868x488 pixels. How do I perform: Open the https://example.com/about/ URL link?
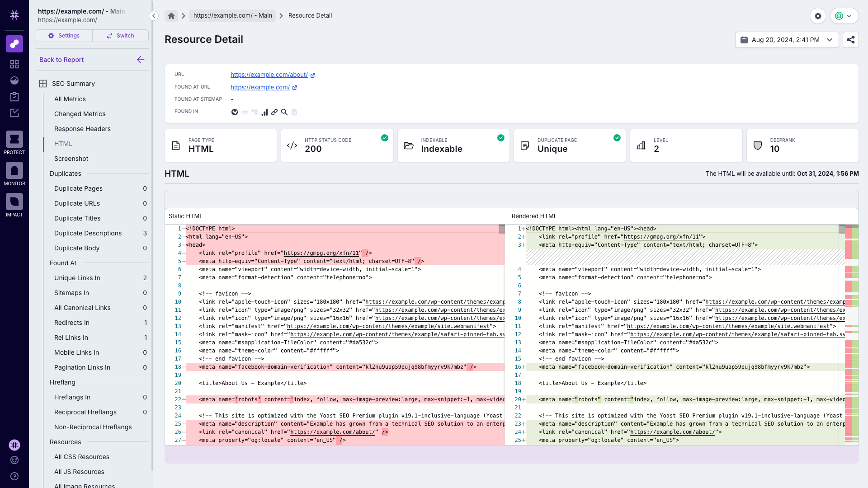pyautogui.click(x=269, y=75)
